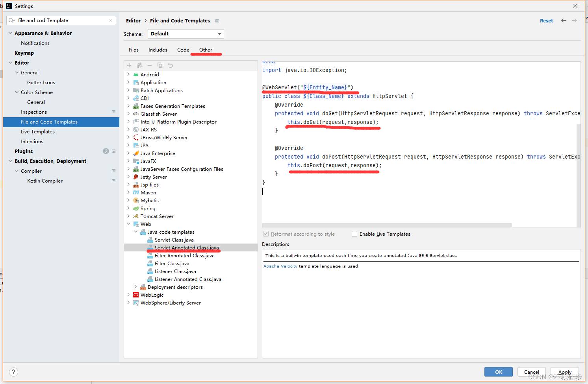Click the JBoss/WildFly Server icon
This screenshot has height=384, width=588.
tap(136, 138)
